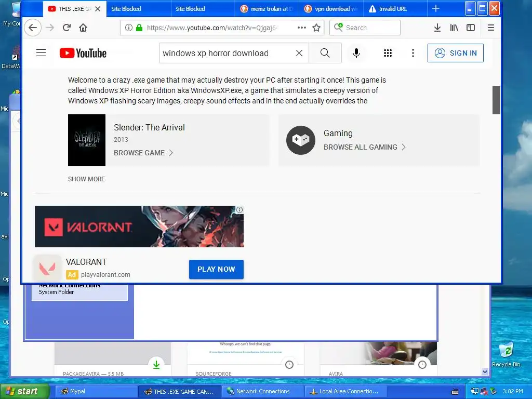The height and width of the screenshot is (399, 532).
Task: Open the browser downloads panel
Action: pos(437,28)
